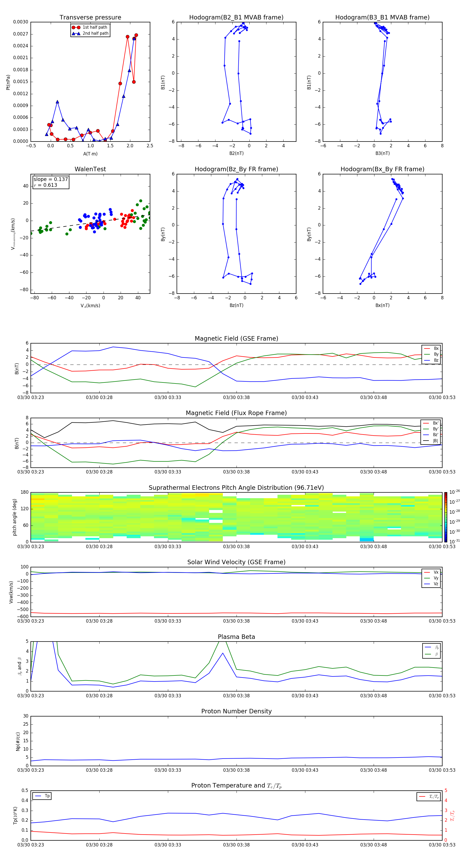The width and height of the screenshot is (473, 868).
Task: Click the "V_A(km/s)" x-axis label
Action: pyautogui.click(x=90, y=306)
